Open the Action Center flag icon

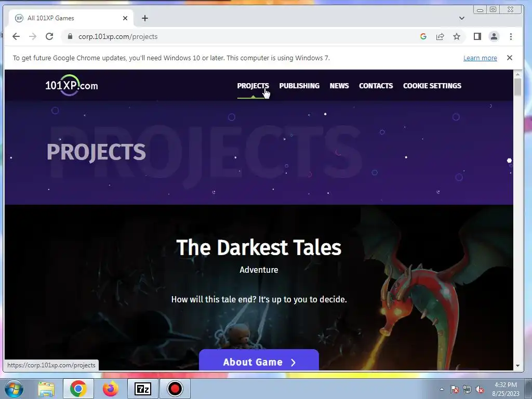click(455, 389)
